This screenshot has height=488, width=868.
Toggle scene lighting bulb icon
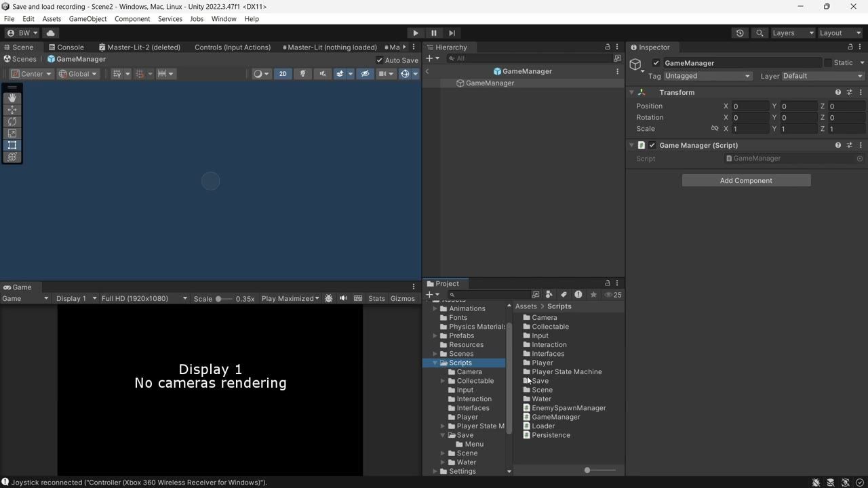point(303,74)
